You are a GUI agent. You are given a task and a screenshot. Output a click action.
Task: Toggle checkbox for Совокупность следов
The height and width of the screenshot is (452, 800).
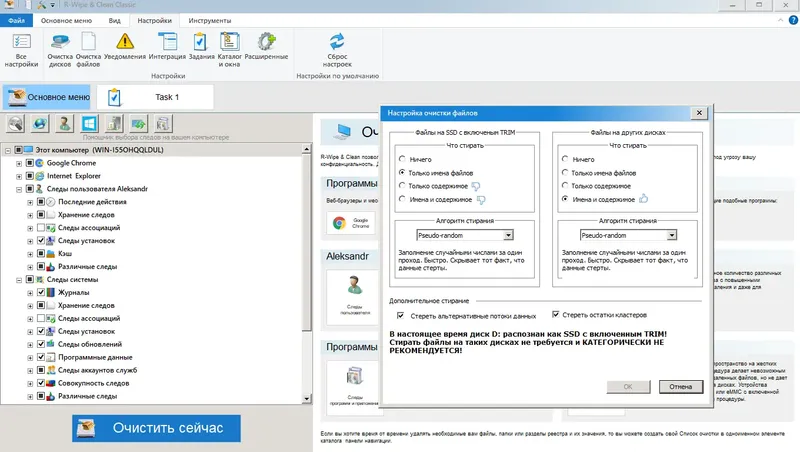tap(41, 383)
